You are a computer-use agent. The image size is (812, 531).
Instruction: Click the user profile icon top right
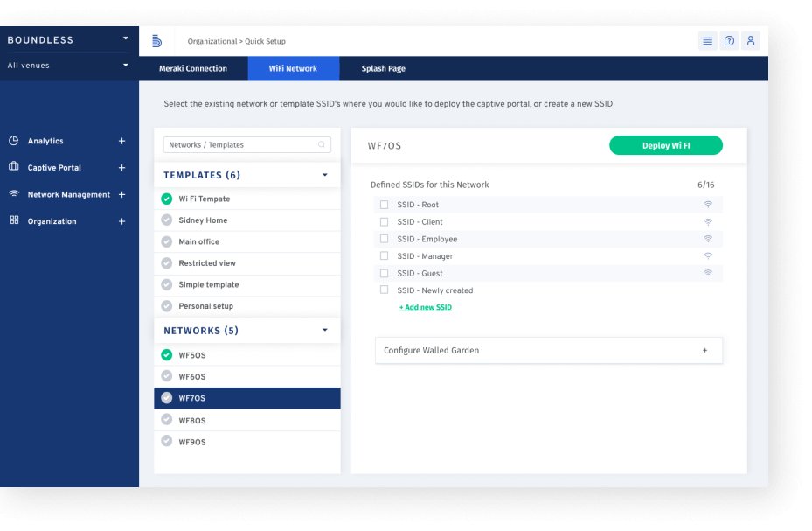(751, 40)
